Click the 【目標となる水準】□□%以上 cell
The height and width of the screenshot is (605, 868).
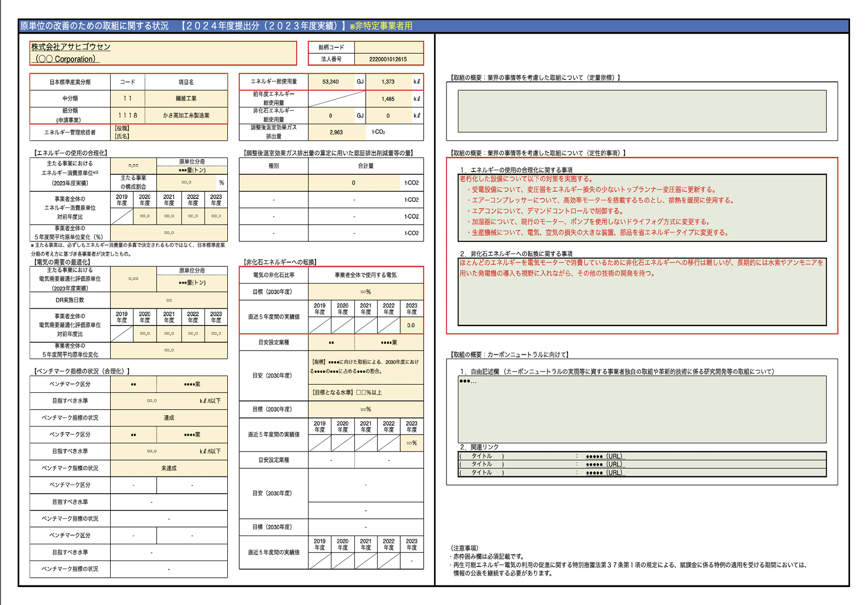pos(366,392)
